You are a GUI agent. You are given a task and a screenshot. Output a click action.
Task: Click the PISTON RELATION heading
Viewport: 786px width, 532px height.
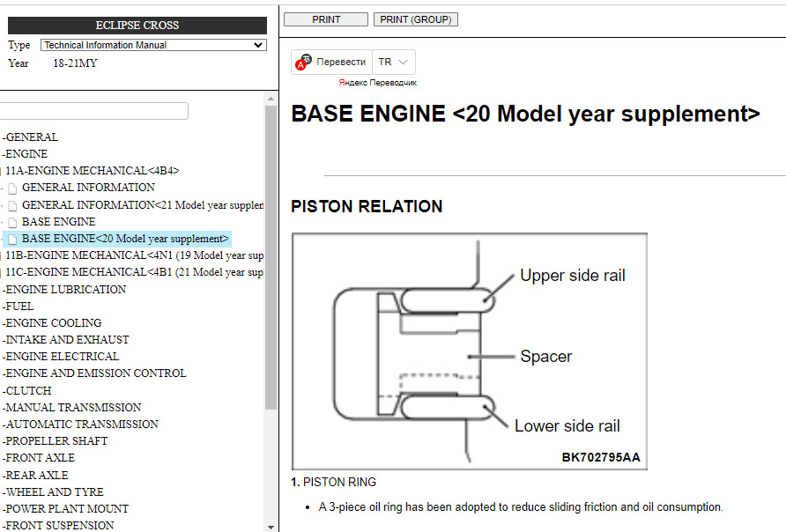tap(367, 206)
